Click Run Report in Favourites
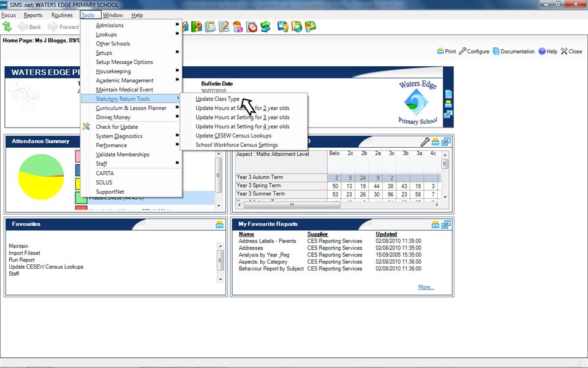 (x=22, y=260)
